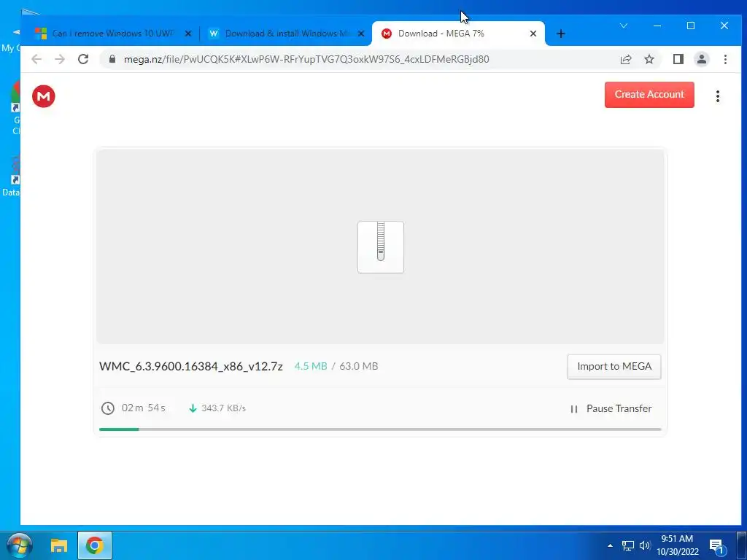747x560 pixels.
Task: Open the taskbar clock showing 9:51 AM
Action: tap(677, 545)
